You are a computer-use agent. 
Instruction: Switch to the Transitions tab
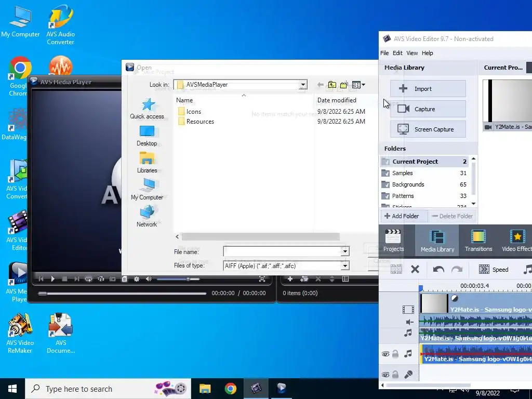coord(478,240)
